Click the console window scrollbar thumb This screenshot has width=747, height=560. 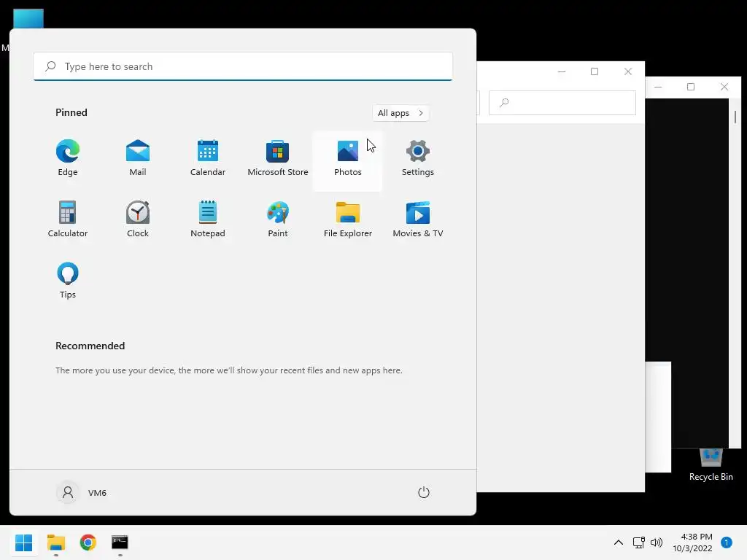click(735, 117)
